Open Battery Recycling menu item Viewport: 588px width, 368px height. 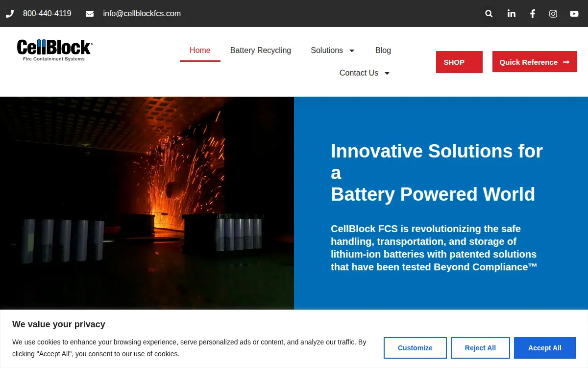(x=261, y=50)
